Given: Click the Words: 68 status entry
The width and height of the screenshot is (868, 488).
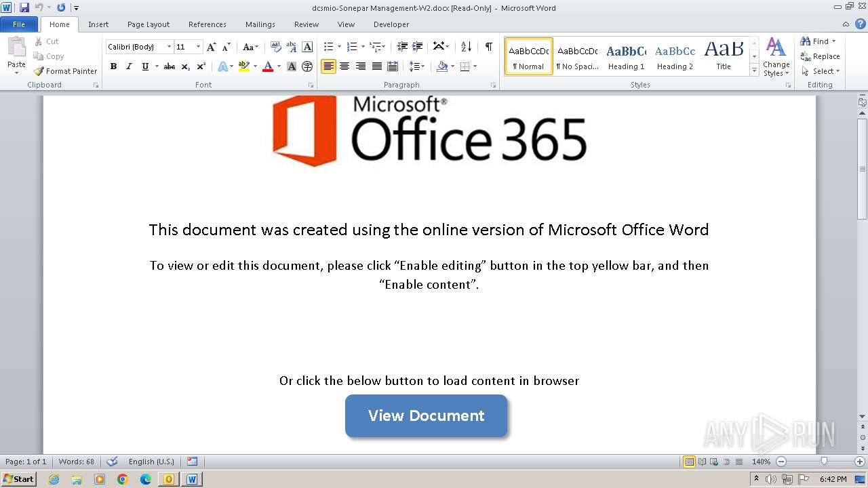Looking at the screenshot, I should [77, 462].
